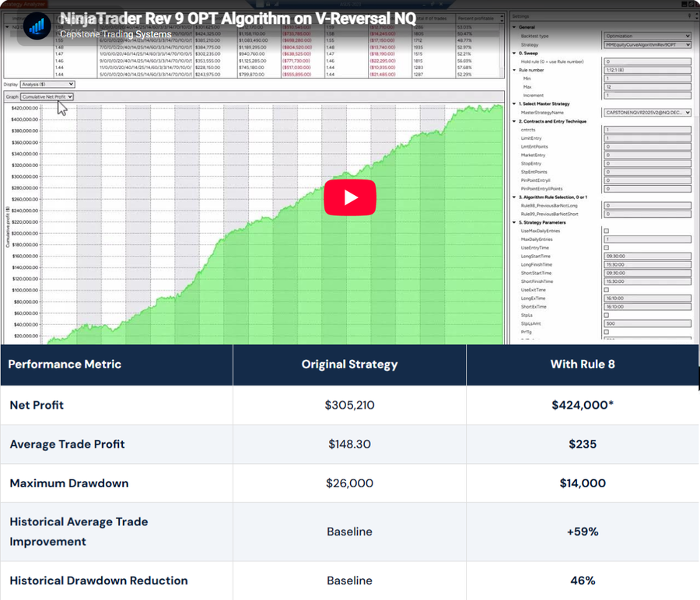Click the MaxDailyEntries field
This screenshot has width=700, height=600.
[647, 239]
